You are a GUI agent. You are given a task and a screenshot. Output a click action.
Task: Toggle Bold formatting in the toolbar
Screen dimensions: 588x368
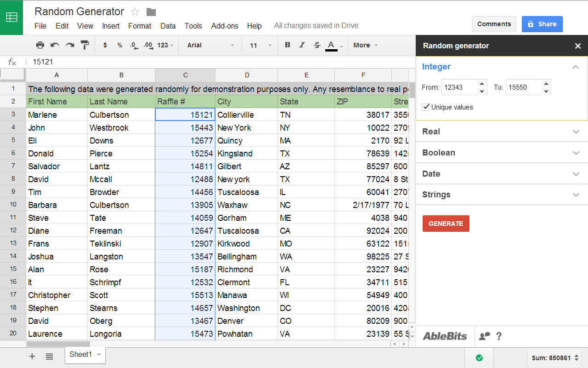[x=287, y=45]
